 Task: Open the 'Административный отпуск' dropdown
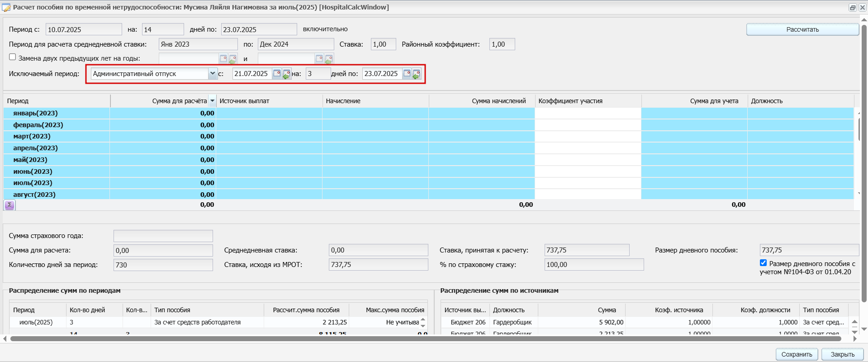pyautogui.click(x=213, y=73)
